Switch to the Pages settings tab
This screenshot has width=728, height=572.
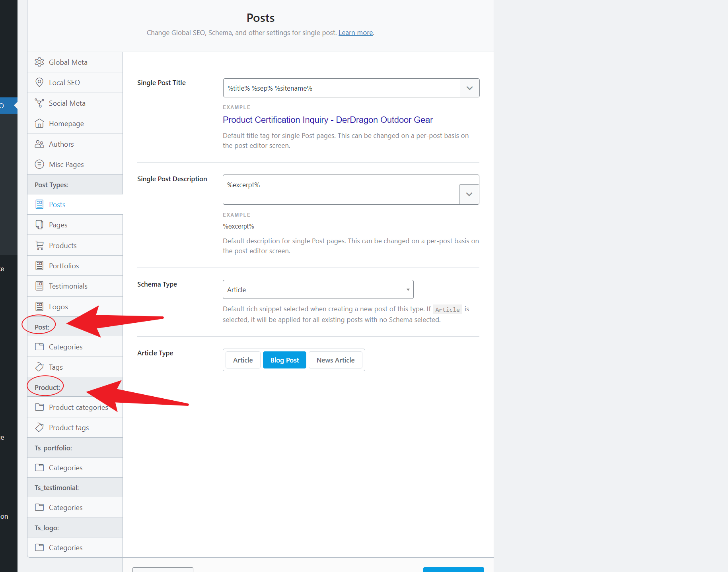click(x=58, y=225)
